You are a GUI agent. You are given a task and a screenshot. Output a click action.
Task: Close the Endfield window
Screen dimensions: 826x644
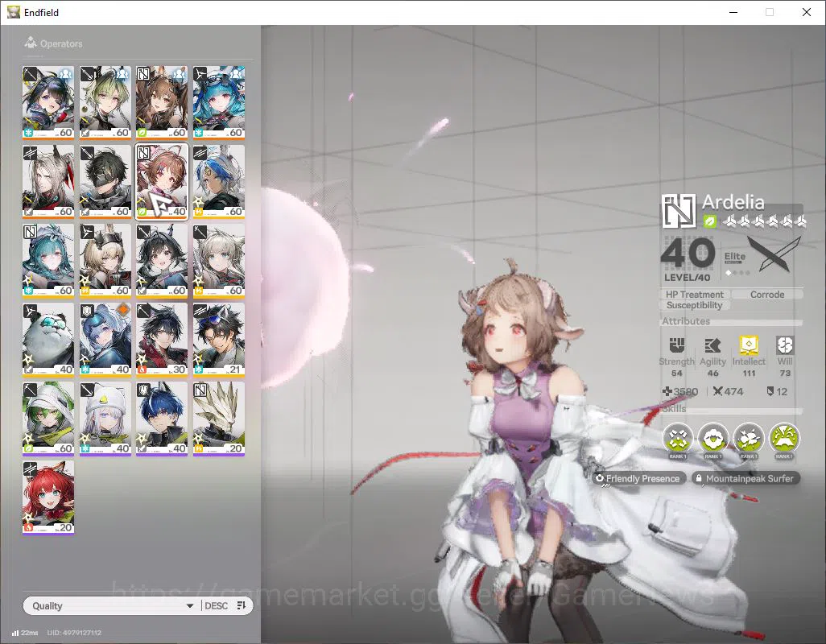[807, 12]
